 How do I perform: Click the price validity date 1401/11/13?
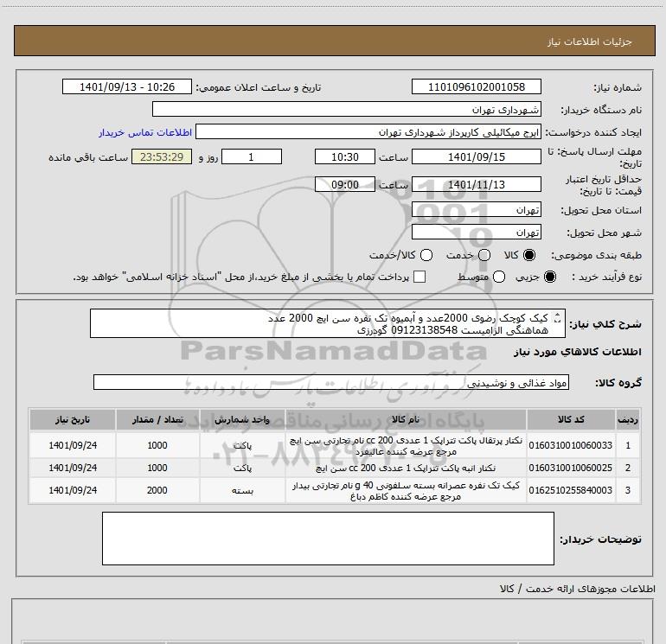click(x=476, y=184)
